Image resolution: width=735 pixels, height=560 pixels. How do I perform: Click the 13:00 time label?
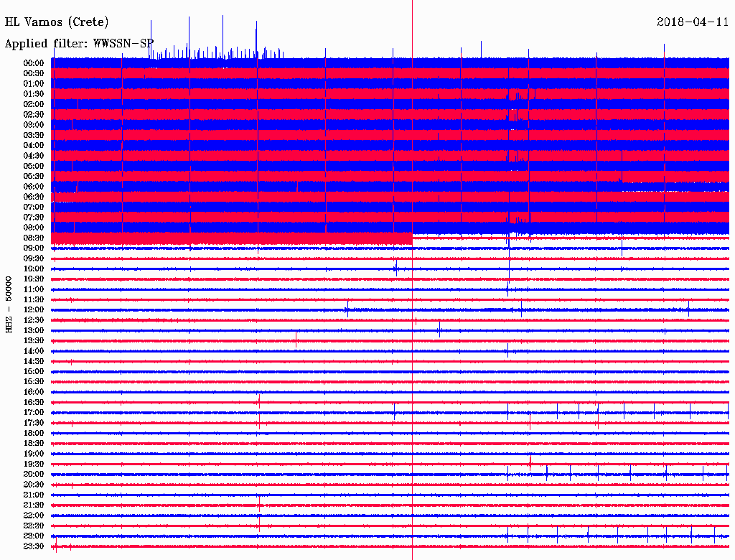[x=34, y=330]
